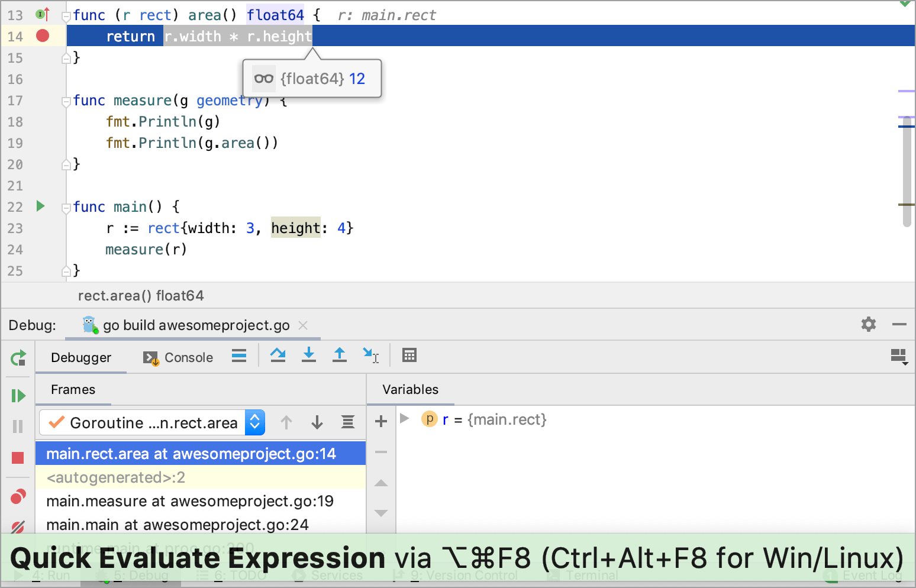Toggle mute breakpoints
916x588 pixels.
(18, 526)
